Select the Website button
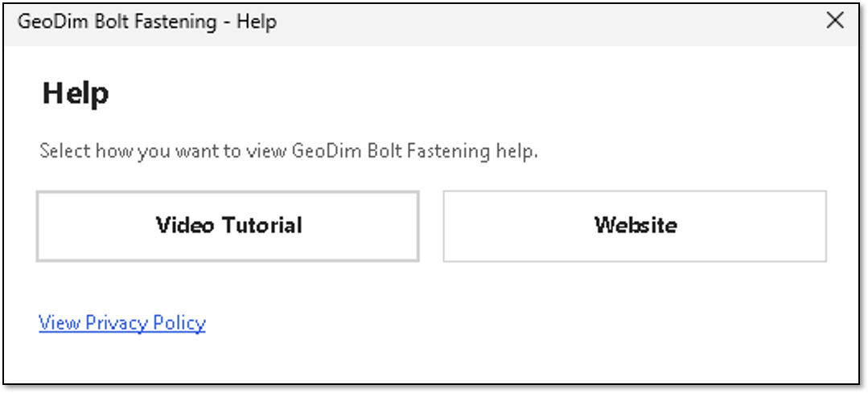 pyautogui.click(x=635, y=226)
